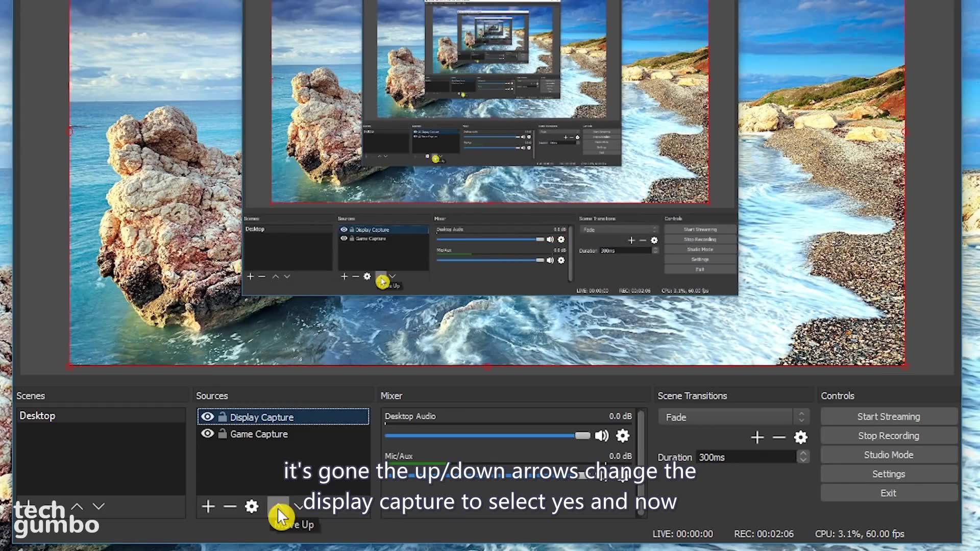This screenshot has width=980, height=551.
Task: Remove selected source with minus icon
Action: tap(230, 506)
